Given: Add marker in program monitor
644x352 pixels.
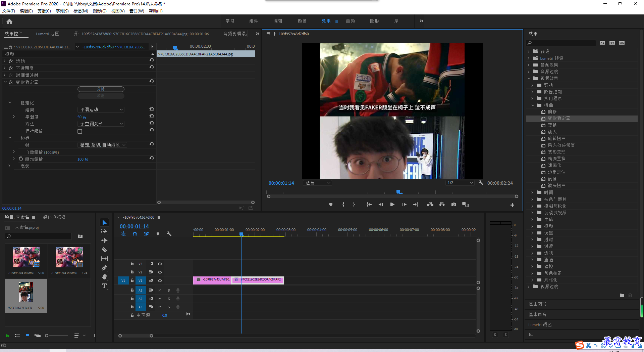Looking at the screenshot, I should (x=331, y=205).
